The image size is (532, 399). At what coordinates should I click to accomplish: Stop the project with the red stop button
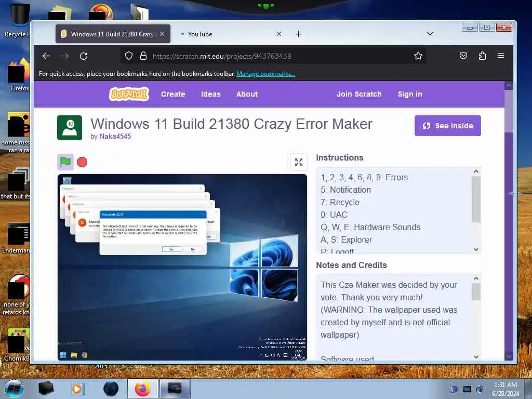tap(82, 162)
